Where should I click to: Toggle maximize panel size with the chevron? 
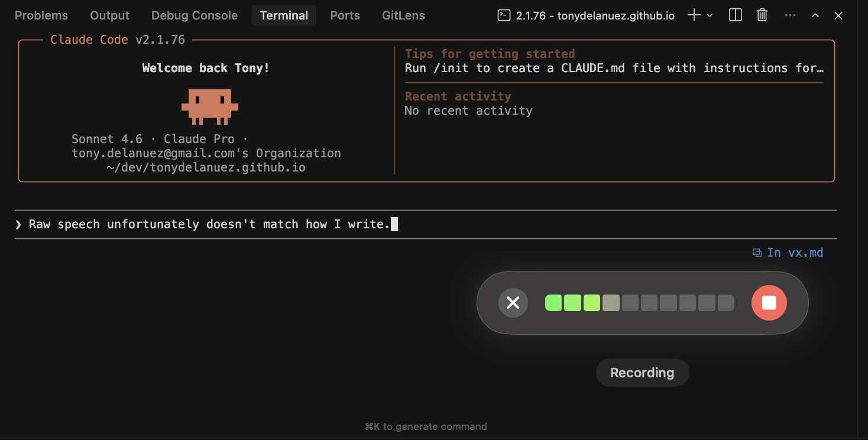coord(815,15)
